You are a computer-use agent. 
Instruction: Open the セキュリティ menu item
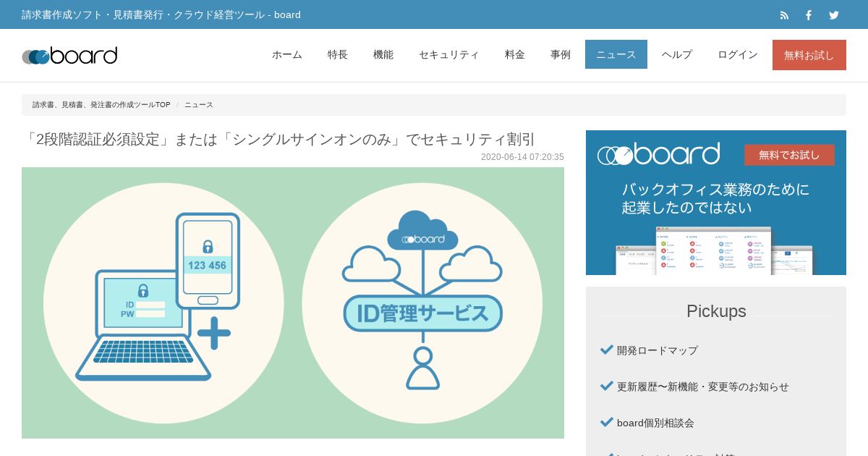click(x=449, y=54)
